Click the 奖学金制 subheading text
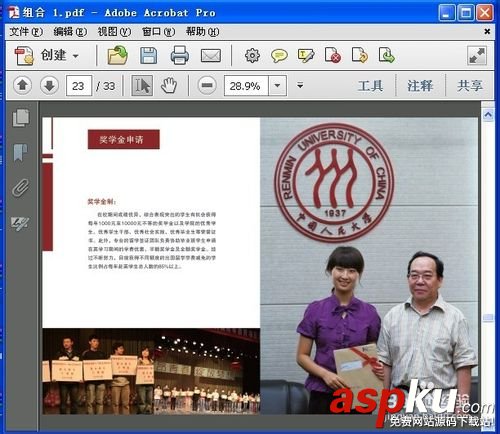500x434 pixels. [x=102, y=202]
